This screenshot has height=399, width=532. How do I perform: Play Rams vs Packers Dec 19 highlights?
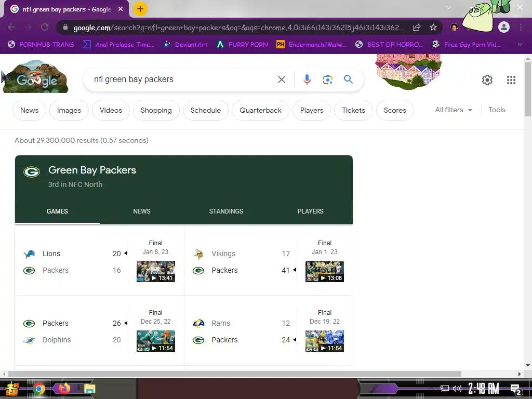tap(325, 341)
